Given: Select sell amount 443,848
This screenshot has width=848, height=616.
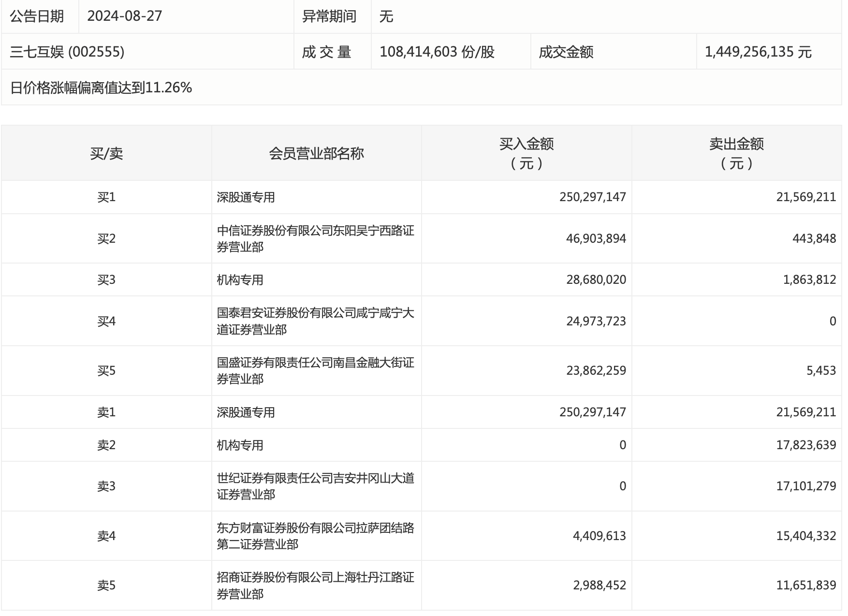Looking at the screenshot, I should coord(814,239).
